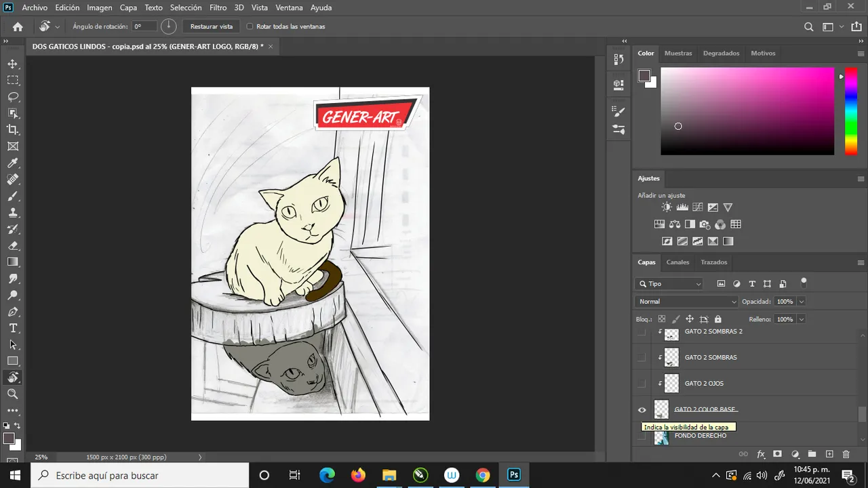Image resolution: width=868 pixels, height=488 pixels.
Task: Open the Archivo menu
Action: 35,7
